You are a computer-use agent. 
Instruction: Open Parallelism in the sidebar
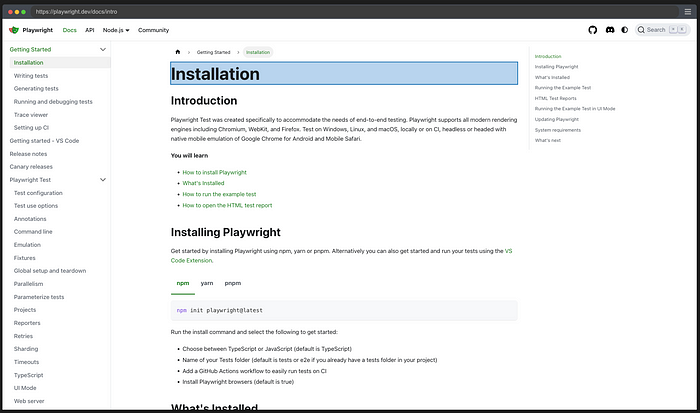pos(29,284)
